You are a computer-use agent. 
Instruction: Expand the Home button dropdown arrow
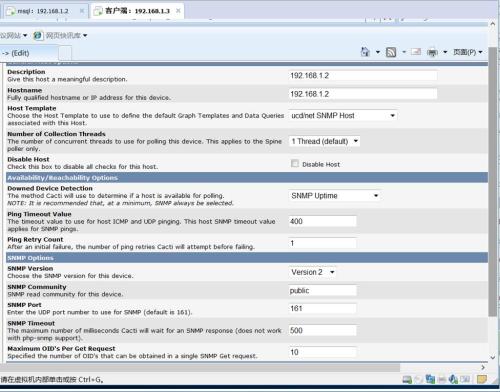click(378, 52)
